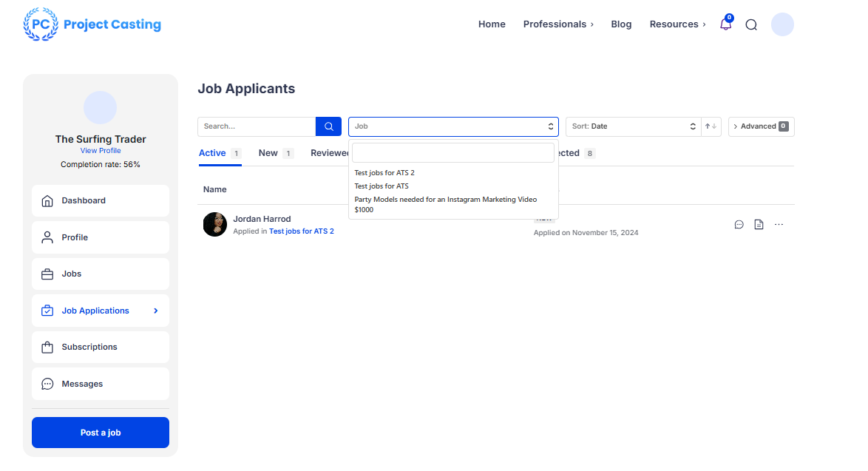Screen dimensions: 868x471
Task: Click the notification bell icon
Action: pos(725,24)
